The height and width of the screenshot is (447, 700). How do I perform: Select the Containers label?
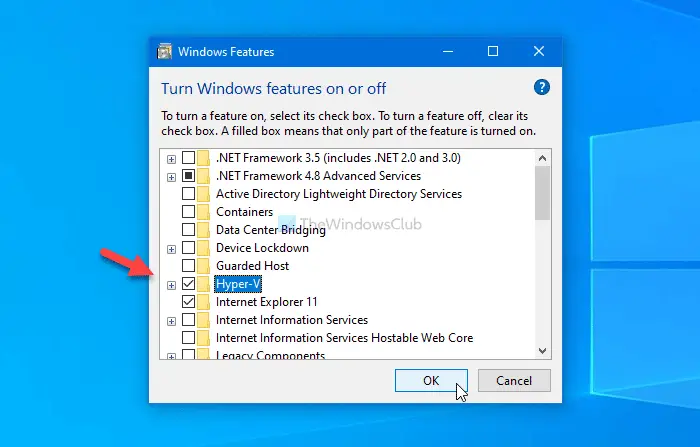[244, 212]
